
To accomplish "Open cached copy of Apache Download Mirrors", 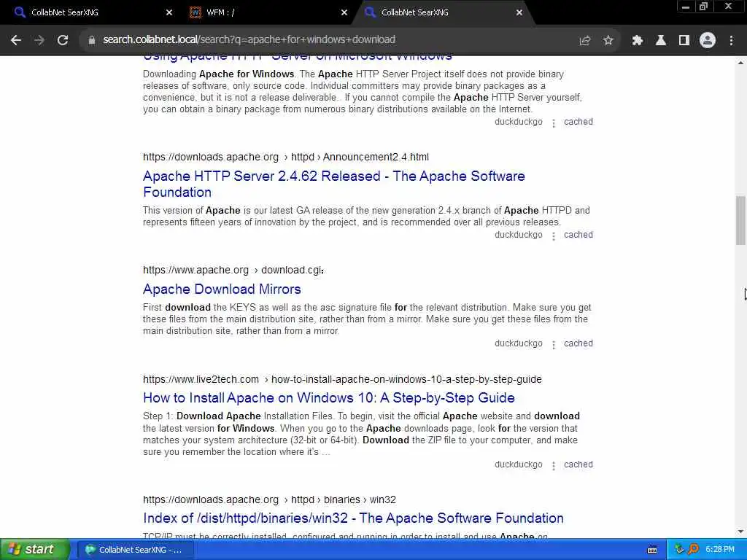I will pos(578,343).
